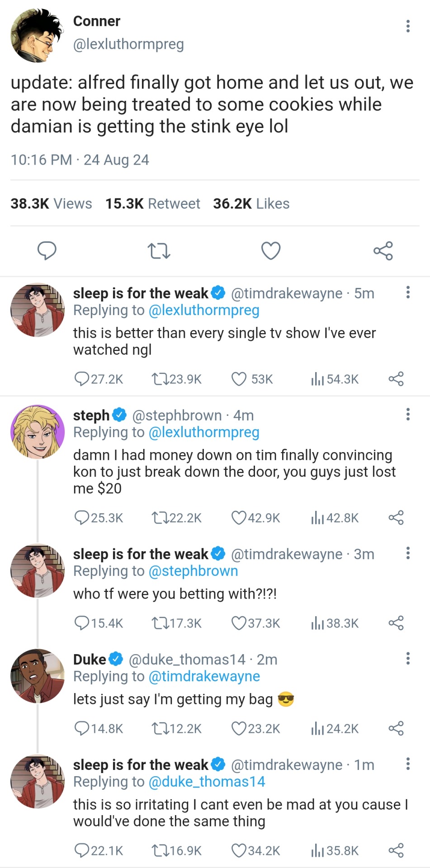View analytics on steph's reply (42.8K)

click(318, 518)
